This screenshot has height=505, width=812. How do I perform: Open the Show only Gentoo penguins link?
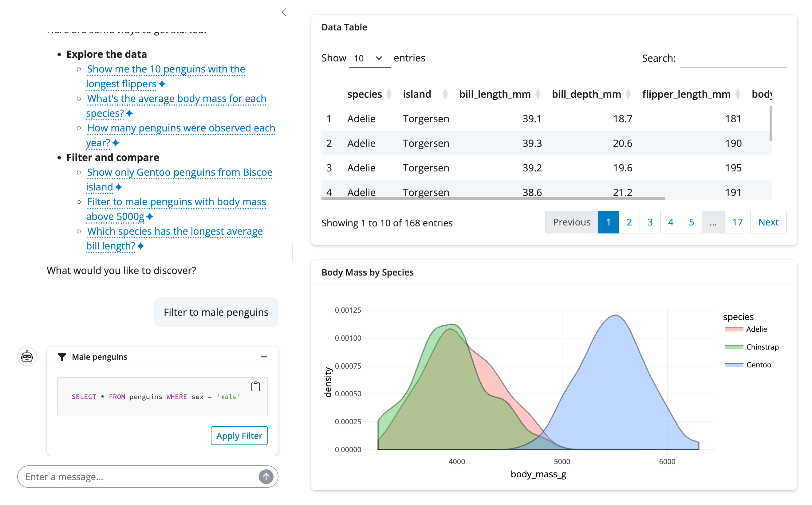point(179,172)
